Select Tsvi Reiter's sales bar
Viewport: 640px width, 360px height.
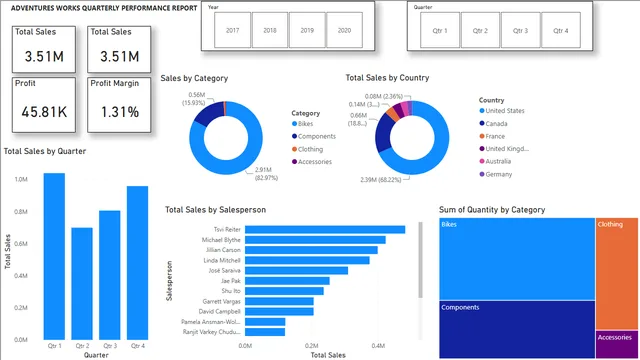click(x=325, y=229)
